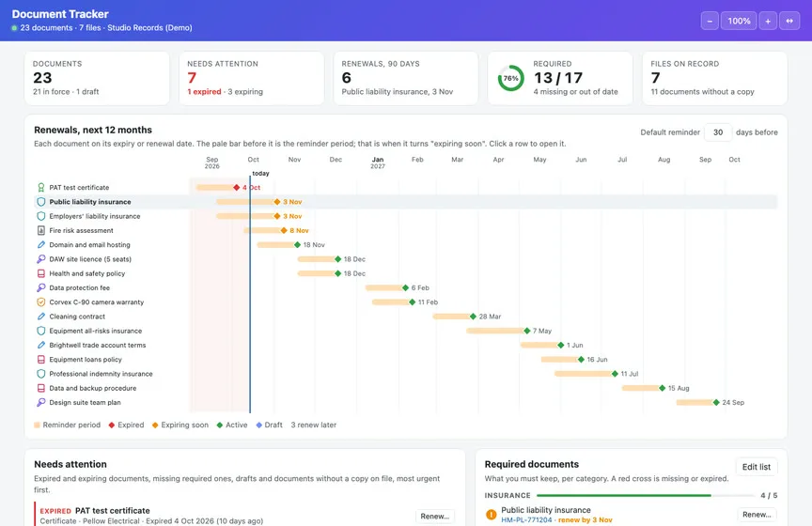The height and width of the screenshot is (526, 812).
Task: Click the shield icon beside Professional indemnity insurance
Action: point(41,374)
